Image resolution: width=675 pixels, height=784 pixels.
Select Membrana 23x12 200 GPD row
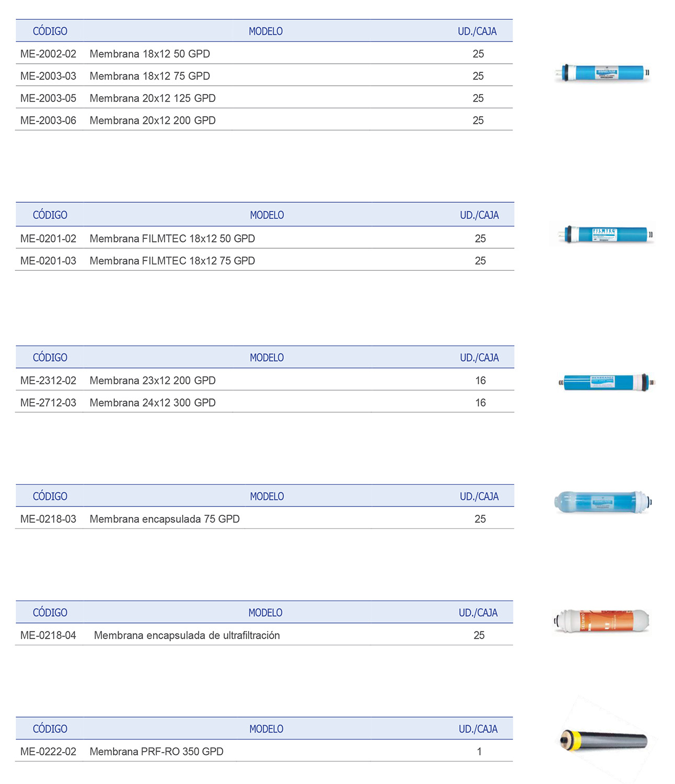pos(152,381)
